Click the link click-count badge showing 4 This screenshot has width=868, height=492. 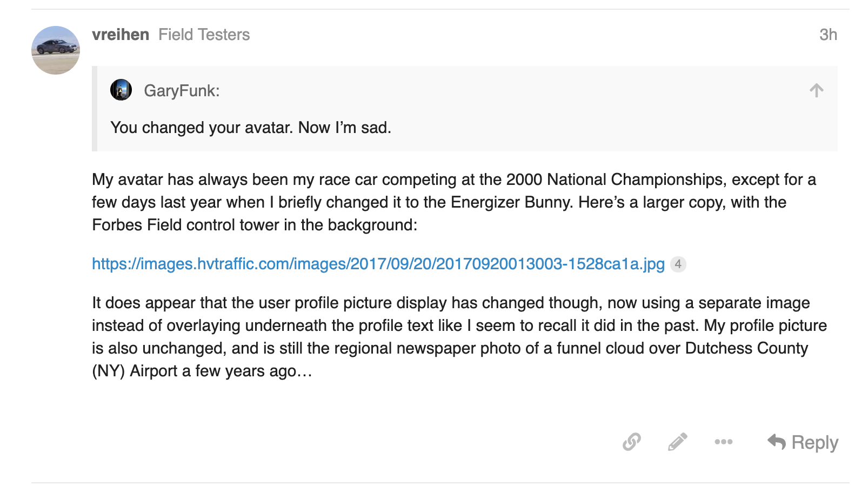tap(678, 264)
